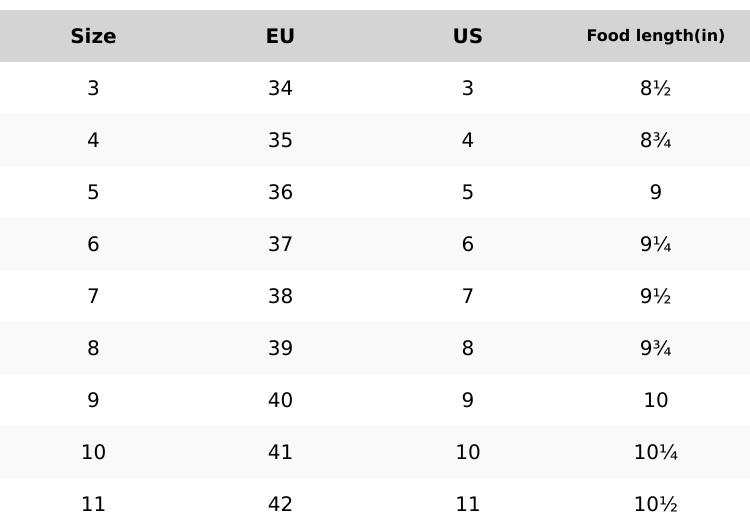Select EU size 34 cell
Image resolution: width=750 pixels, height=530 pixels.
coord(280,89)
